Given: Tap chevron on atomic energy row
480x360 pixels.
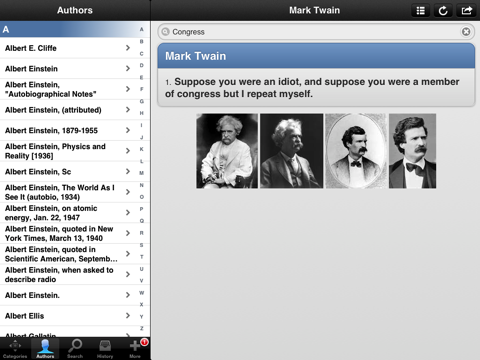Looking at the screenshot, I should pyautogui.click(x=128, y=213).
